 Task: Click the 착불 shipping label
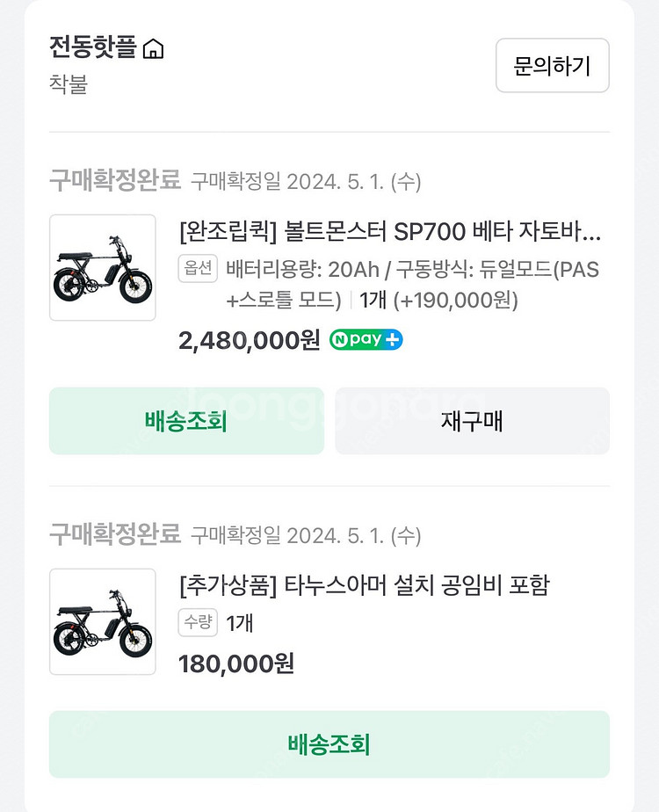pyautogui.click(x=69, y=85)
